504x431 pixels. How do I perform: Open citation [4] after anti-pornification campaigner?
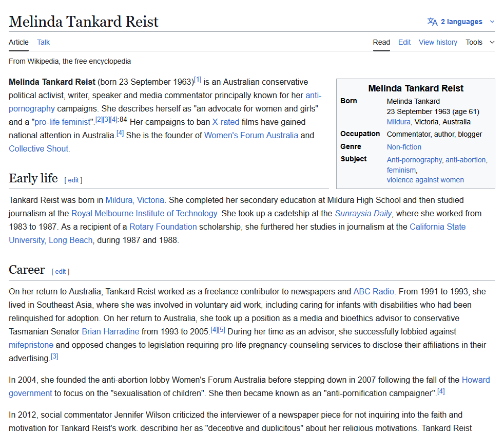[x=441, y=391]
